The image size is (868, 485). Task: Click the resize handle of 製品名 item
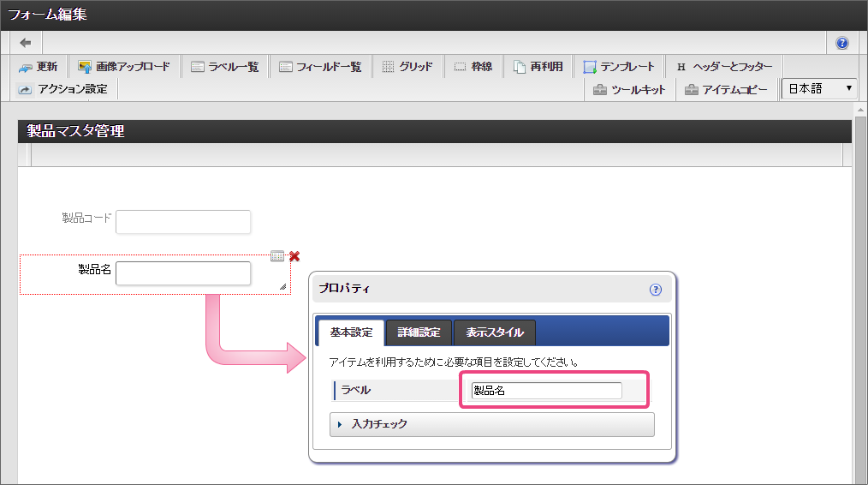tap(282, 286)
